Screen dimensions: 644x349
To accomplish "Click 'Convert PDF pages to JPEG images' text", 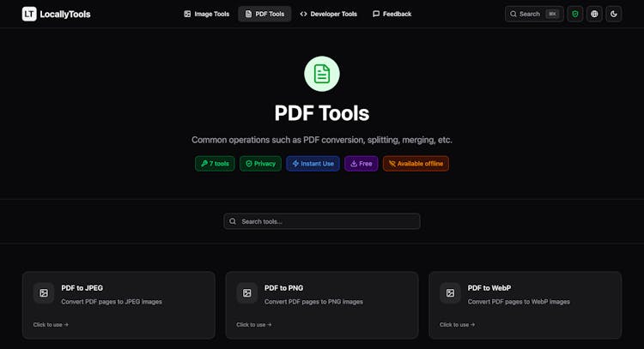I will click(112, 302).
